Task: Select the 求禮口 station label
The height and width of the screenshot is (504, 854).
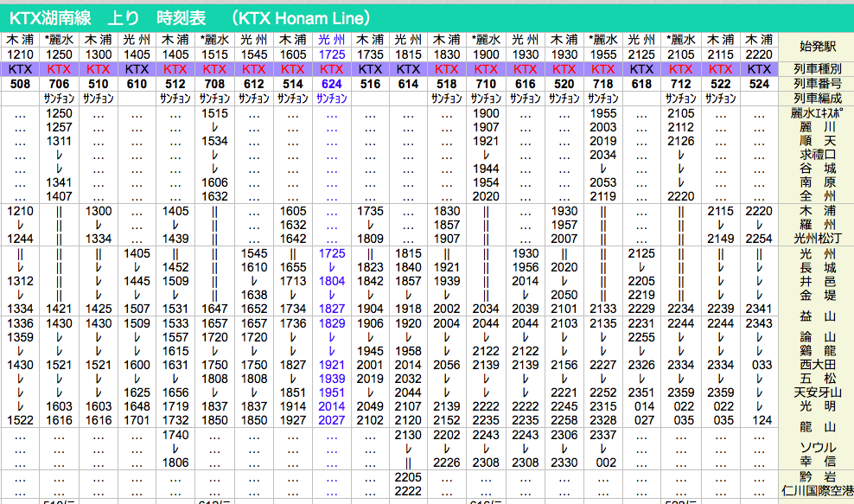Action: (x=818, y=155)
